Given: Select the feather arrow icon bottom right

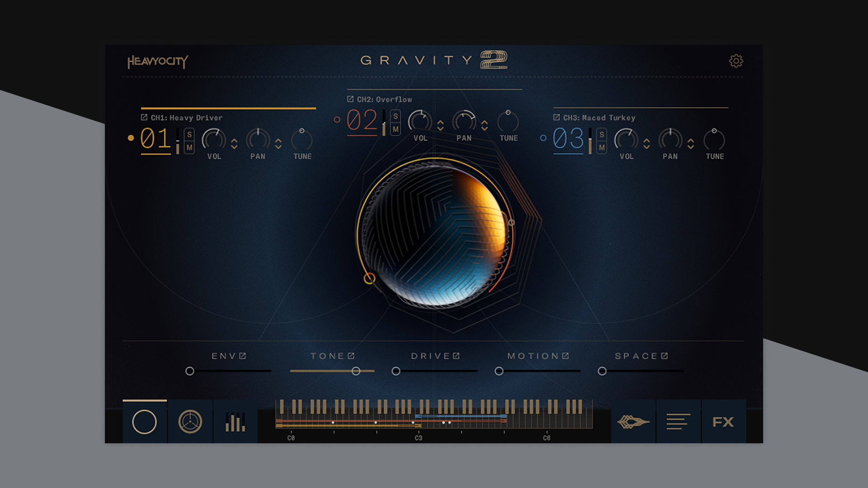Looking at the screenshot, I should [x=632, y=421].
